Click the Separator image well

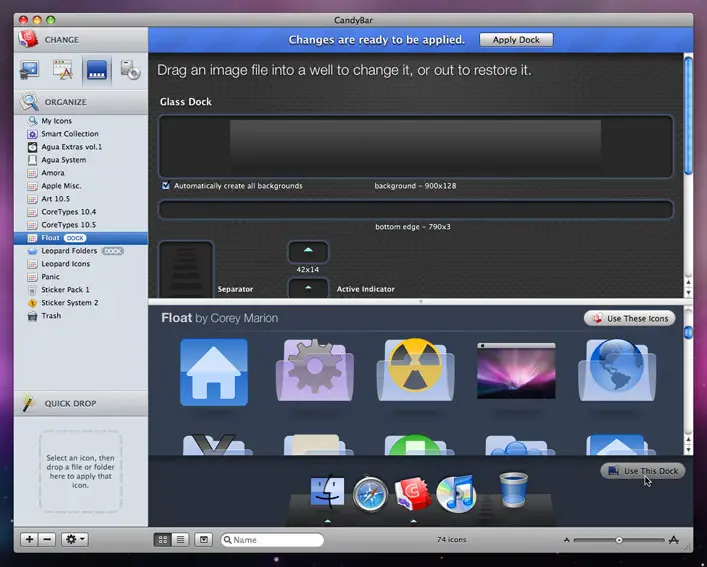pyautogui.click(x=186, y=270)
